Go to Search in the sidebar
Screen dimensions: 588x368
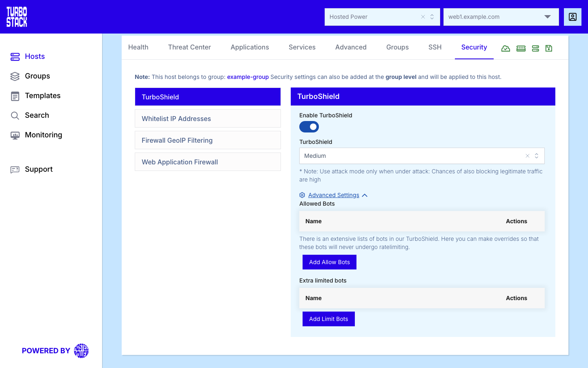[37, 115]
